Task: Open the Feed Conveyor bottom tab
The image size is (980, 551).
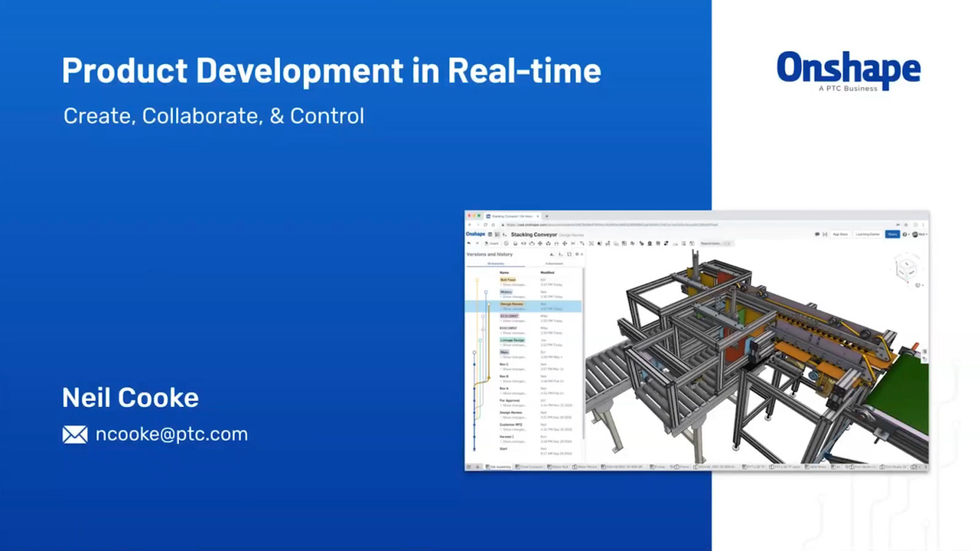Action: [x=530, y=467]
